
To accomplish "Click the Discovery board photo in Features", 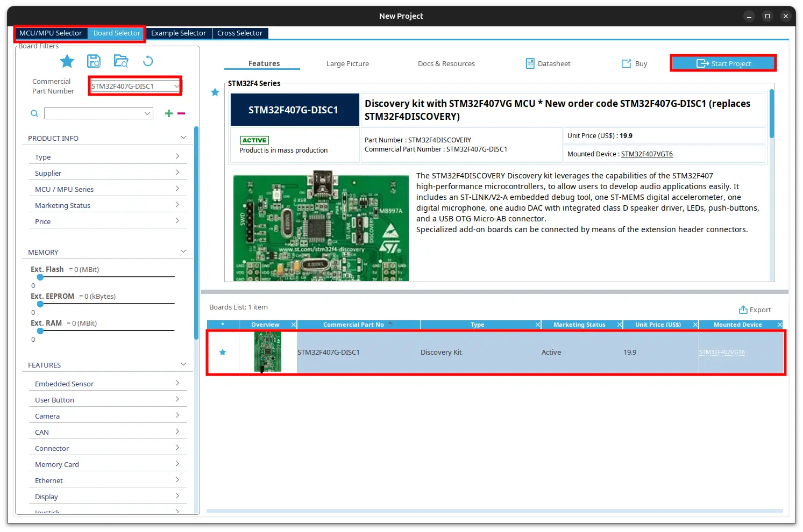I will 321,226.
